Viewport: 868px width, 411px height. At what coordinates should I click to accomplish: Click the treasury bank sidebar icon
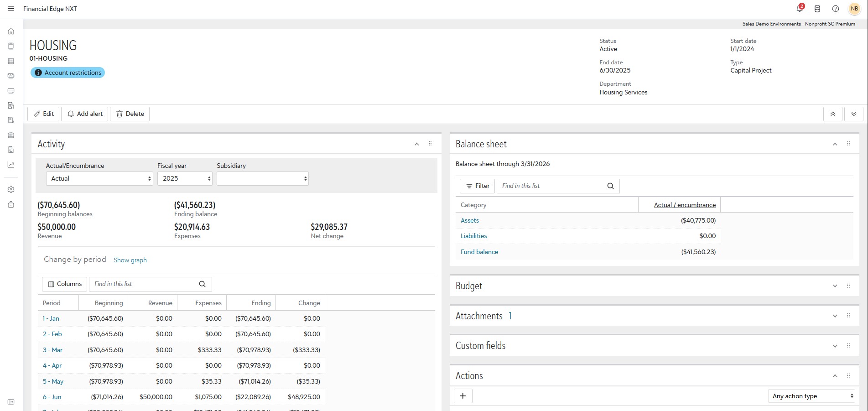11,135
